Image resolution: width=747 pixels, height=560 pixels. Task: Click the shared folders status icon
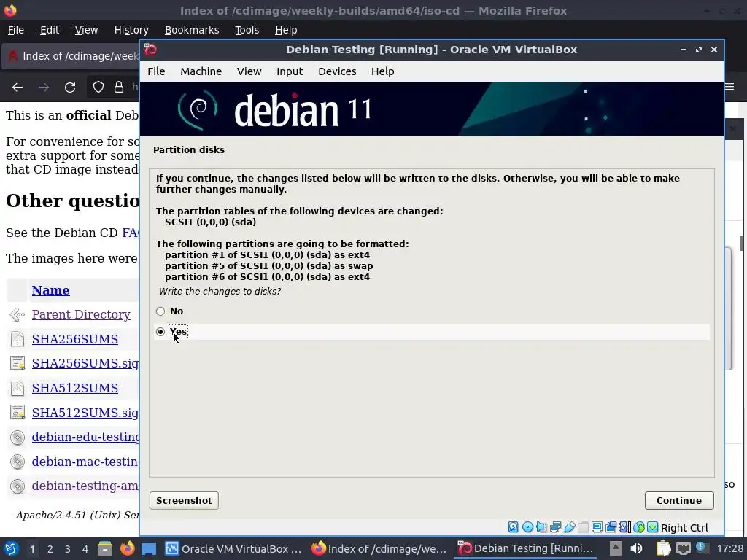583,527
